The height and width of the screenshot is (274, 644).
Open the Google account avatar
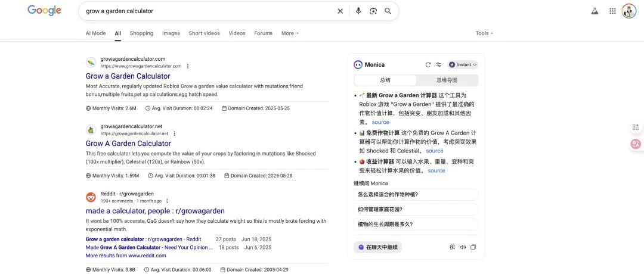click(629, 11)
